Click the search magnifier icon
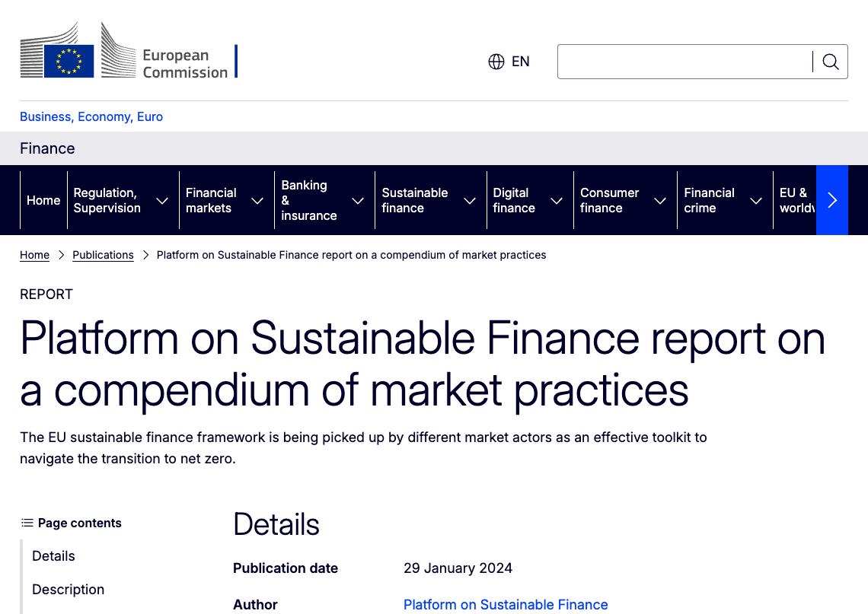This screenshot has height=614, width=868. (830, 62)
